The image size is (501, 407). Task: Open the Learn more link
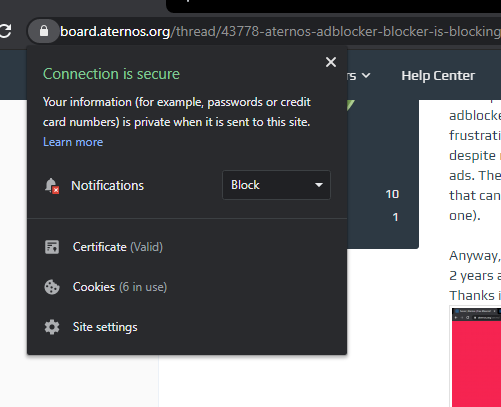(x=73, y=142)
